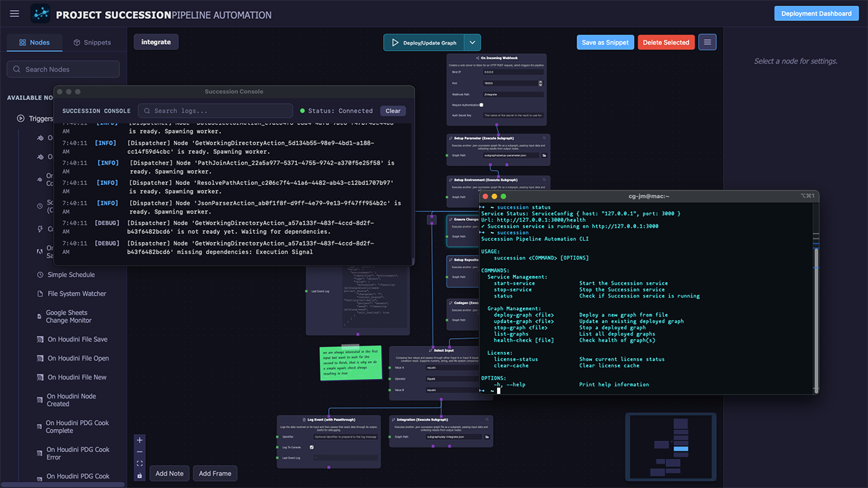Click the File System Watcher trigger icon
The image size is (868, 488).
point(39,293)
